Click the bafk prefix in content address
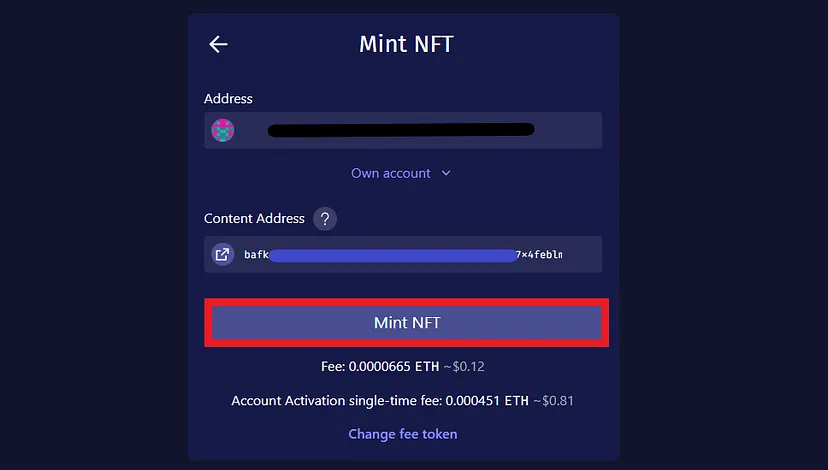Image resolution: width=828 pixels, height=470 pixels. coord(256,255)
